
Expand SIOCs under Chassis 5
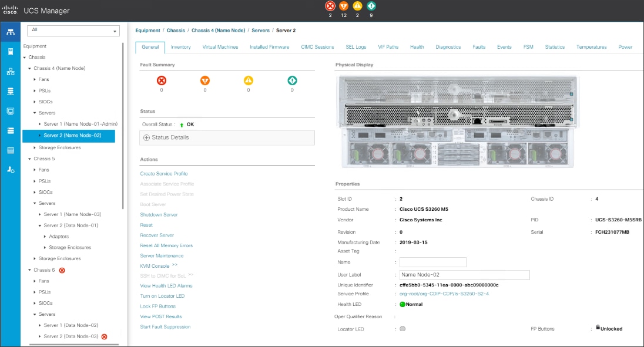click(35, 192)
